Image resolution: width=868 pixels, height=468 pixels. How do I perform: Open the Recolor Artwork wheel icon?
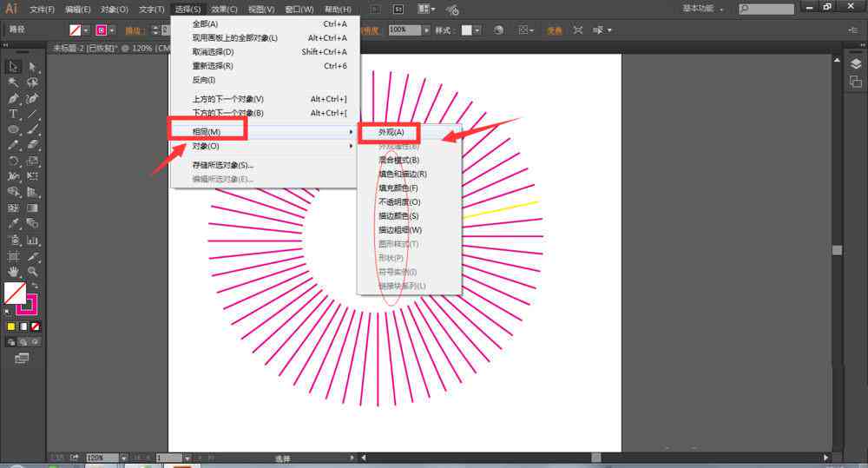tap(499, 30)
